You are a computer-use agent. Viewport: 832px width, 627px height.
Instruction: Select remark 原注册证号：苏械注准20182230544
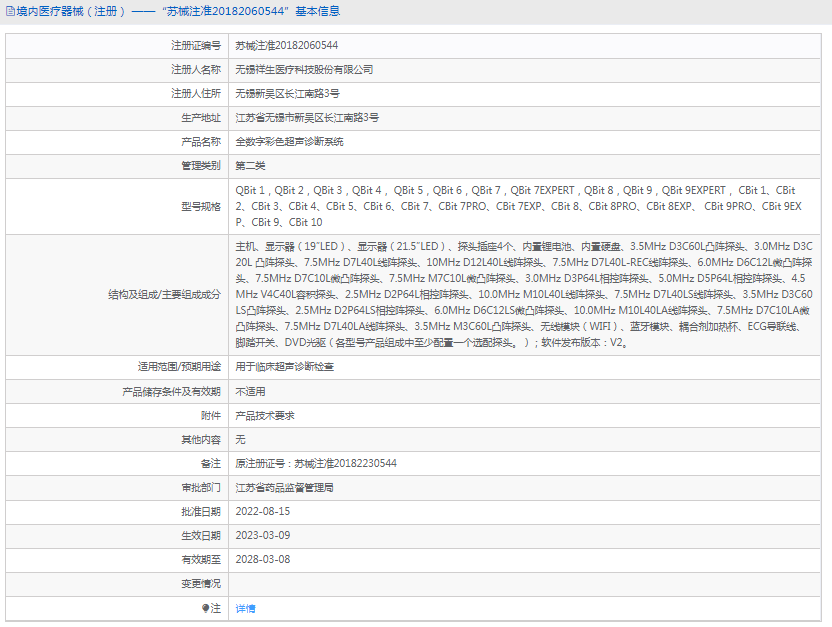(316, 464)
